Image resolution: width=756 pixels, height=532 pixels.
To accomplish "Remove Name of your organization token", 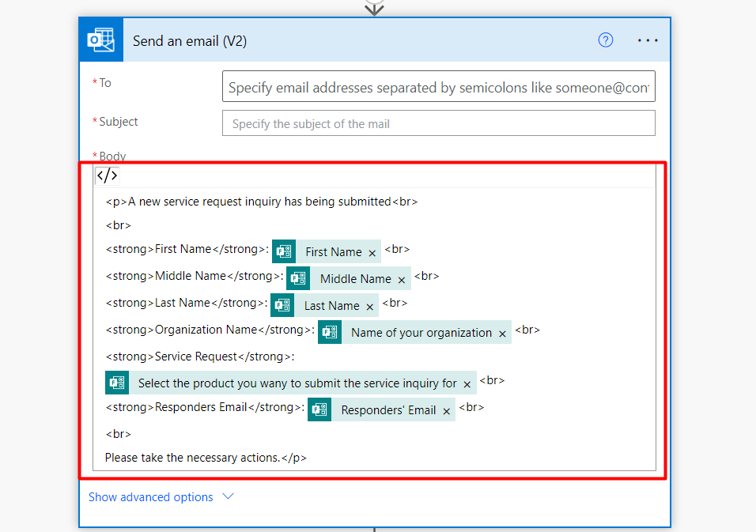I will (x=502, y=334).
